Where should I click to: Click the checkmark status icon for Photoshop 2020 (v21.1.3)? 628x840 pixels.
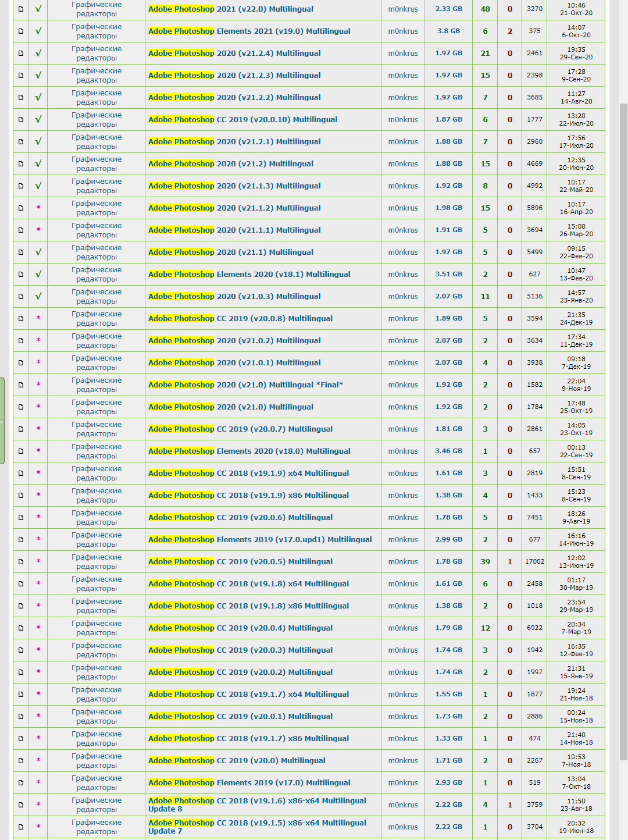38,186
